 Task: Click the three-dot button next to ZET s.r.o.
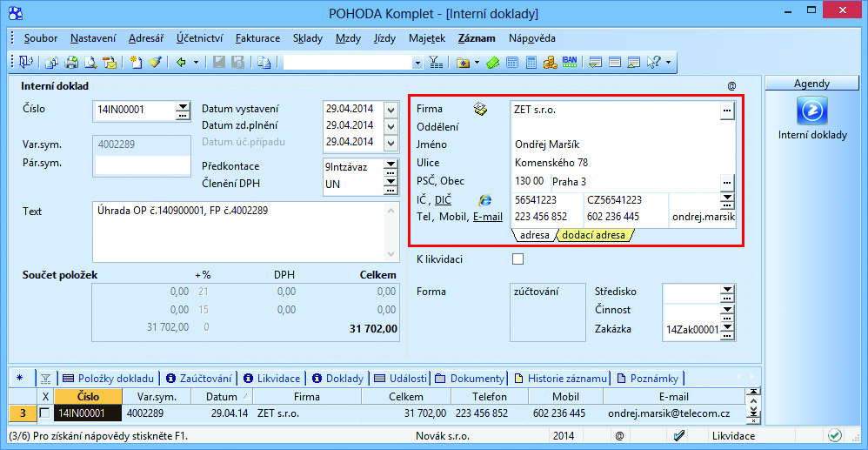click(x=727, y=110)
